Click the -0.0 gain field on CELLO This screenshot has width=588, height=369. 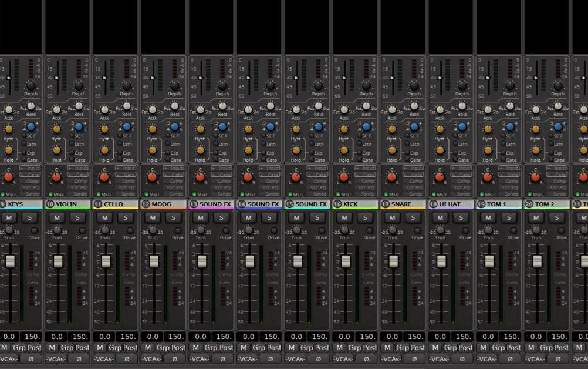click(x=103, y=337)
